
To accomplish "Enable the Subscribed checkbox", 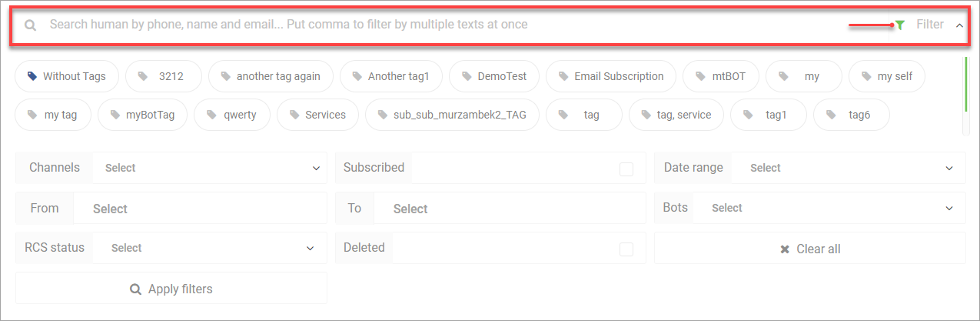I will (x=626, y=169).
